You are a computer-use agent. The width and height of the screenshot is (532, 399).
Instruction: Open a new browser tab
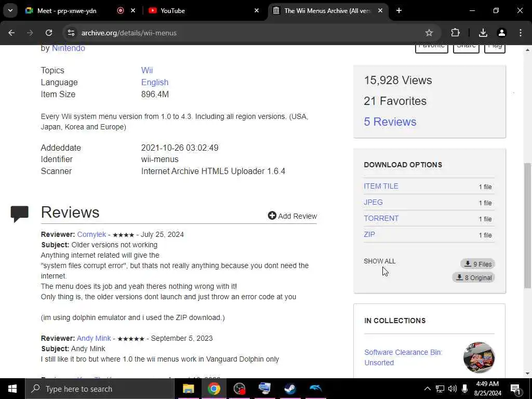[399, 11]
